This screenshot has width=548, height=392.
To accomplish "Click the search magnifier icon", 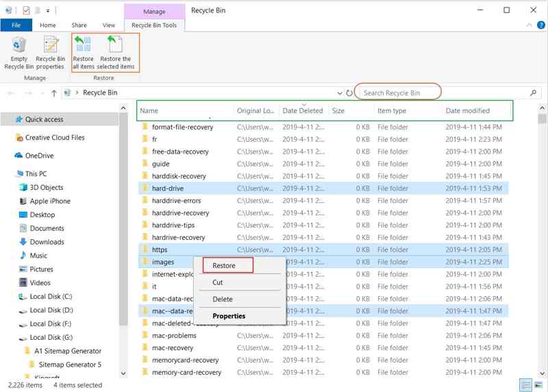I will coord(533,93).
